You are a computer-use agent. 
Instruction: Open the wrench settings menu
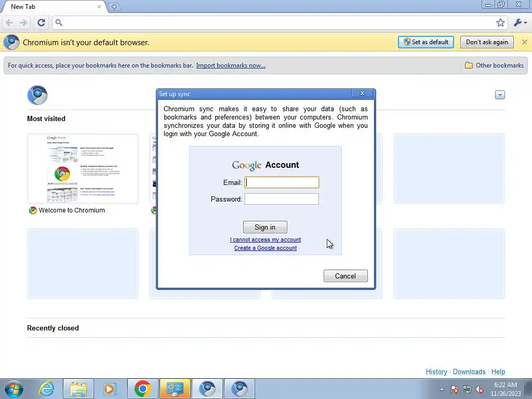point(520,23)
